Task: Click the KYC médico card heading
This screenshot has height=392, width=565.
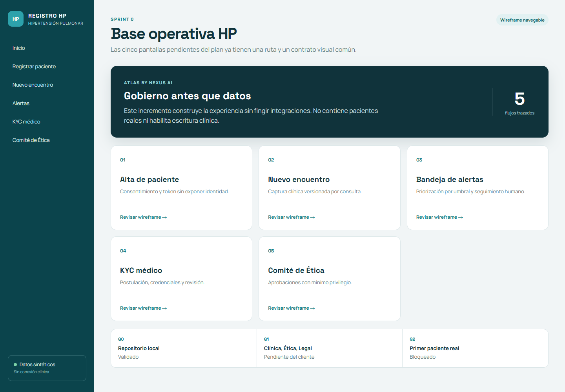Action: [141, 270]
